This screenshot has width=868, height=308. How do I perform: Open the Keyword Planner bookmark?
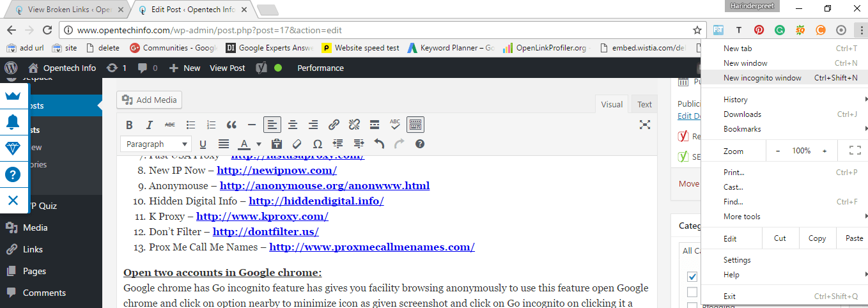(x=451, y=48)
